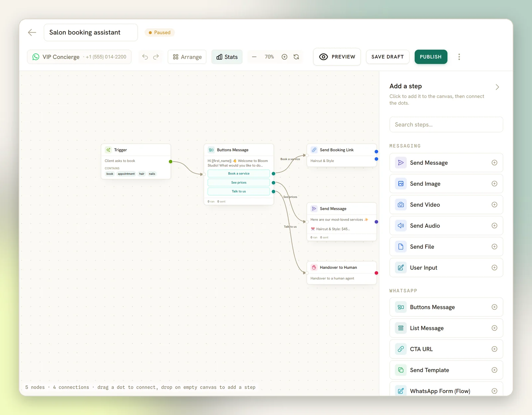Click the Paused status badge
Image resolution: width=532 pixels, height=415 pixels.
pos(160,32)
